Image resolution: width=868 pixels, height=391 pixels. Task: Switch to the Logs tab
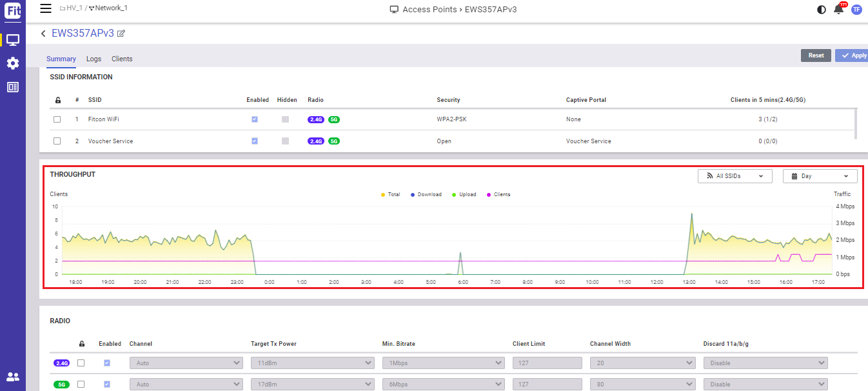point(94,59)
